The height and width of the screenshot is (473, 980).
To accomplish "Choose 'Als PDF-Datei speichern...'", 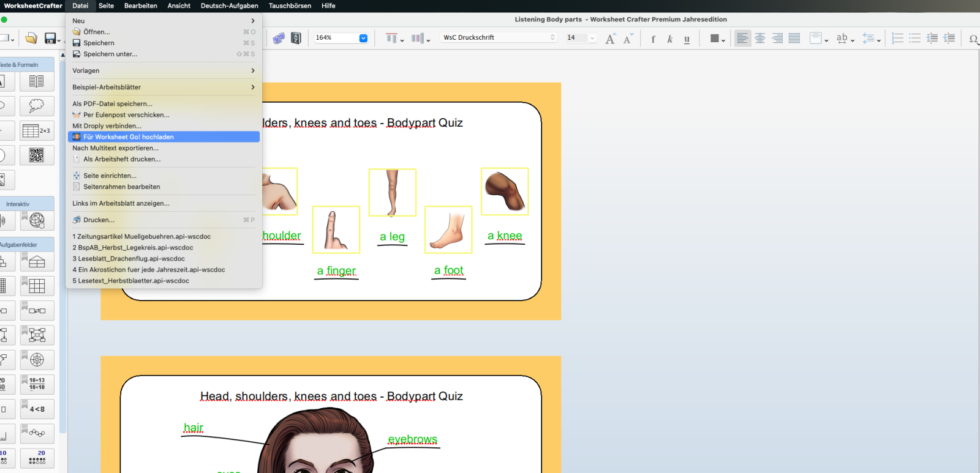I will (x=113, y=104).
